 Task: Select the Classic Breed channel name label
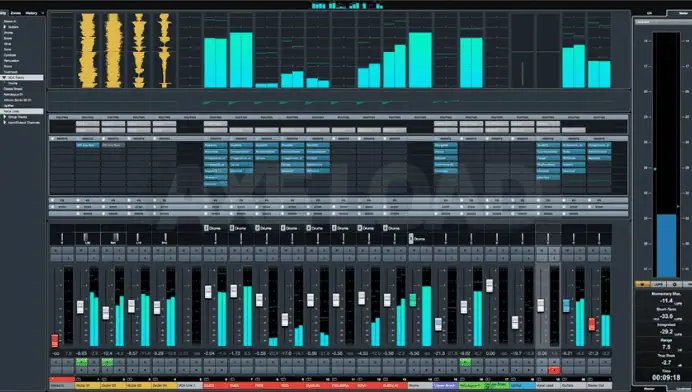point(446,385)
